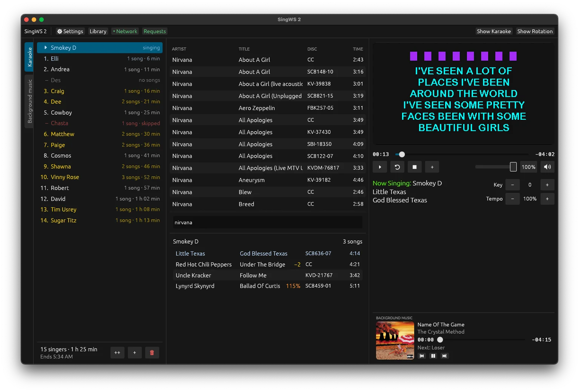Viewport: 579px width, 392px height.
Task: Open the Library tab
Action: pyautogui.click(x=98, y=31)
